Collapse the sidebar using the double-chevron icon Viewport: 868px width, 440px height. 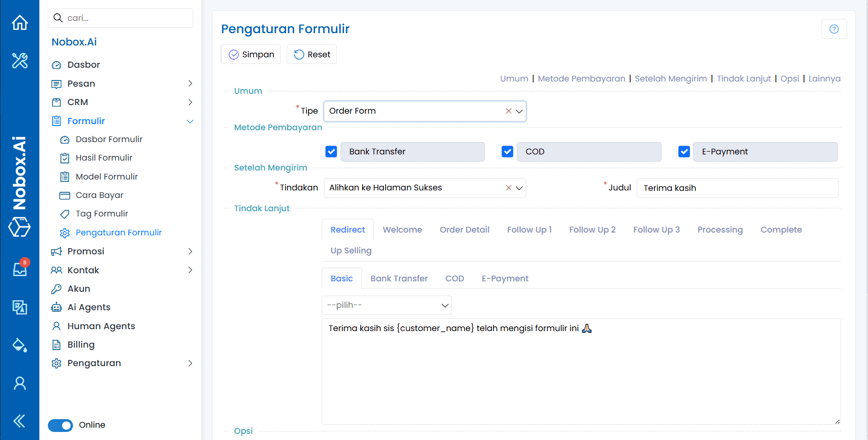[x=19, y=421]
